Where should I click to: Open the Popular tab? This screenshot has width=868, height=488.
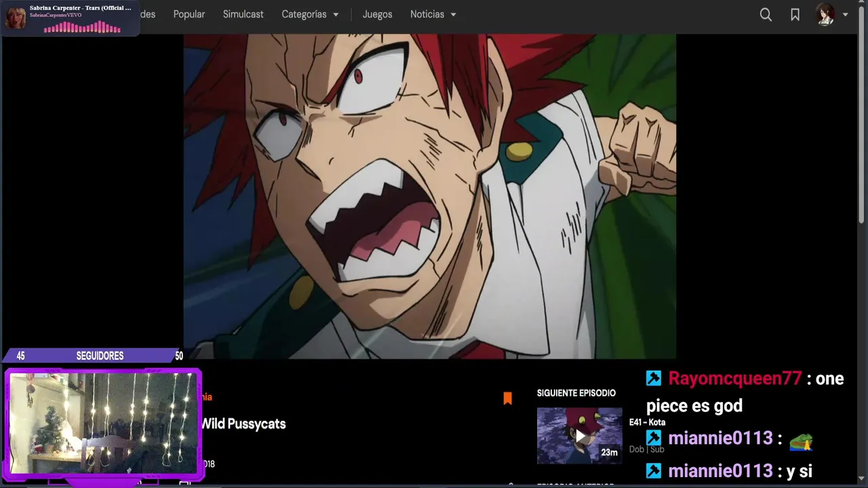pyautogui.click(x=189, y=14)
